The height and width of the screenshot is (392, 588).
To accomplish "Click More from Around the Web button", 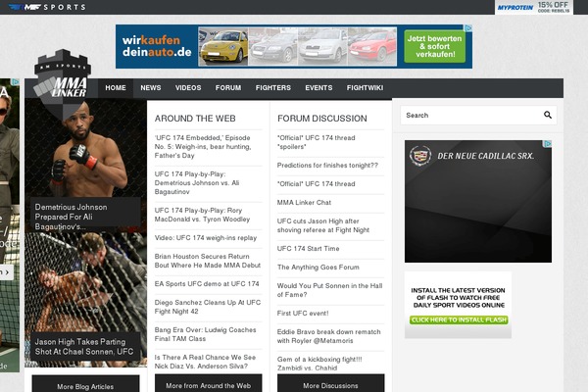I will tap(209, 383).
